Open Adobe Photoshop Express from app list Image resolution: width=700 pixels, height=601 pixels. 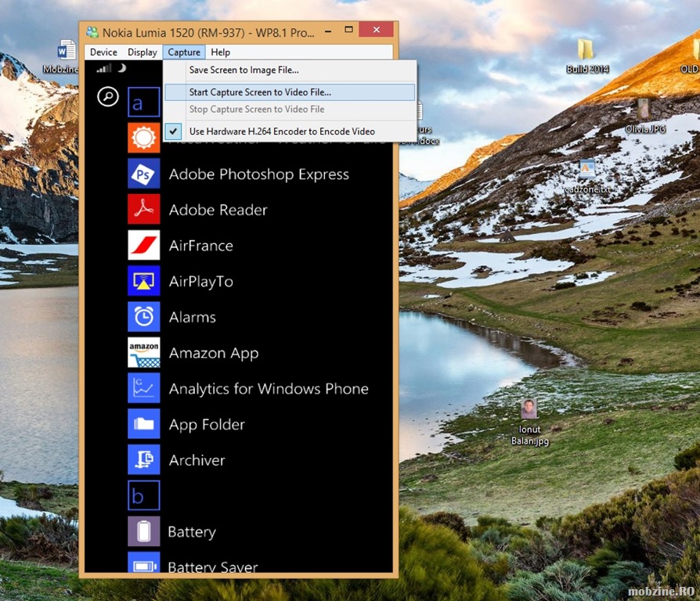coord(259,174)
